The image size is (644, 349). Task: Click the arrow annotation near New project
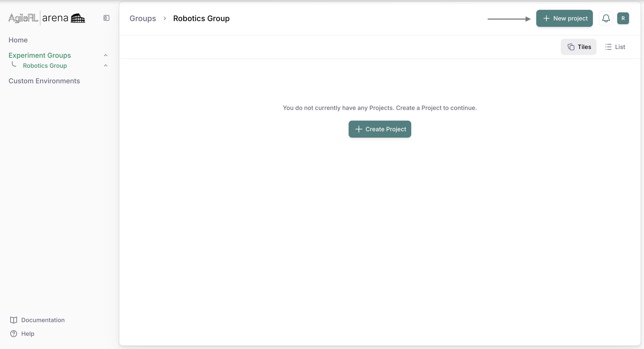(x=509, y=19)
